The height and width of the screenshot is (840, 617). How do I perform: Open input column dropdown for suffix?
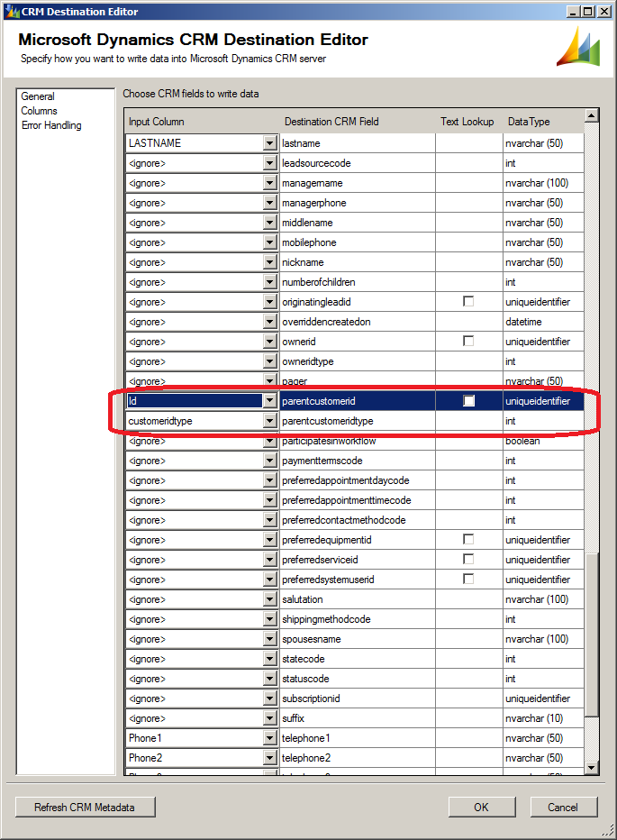click(270, 717)
